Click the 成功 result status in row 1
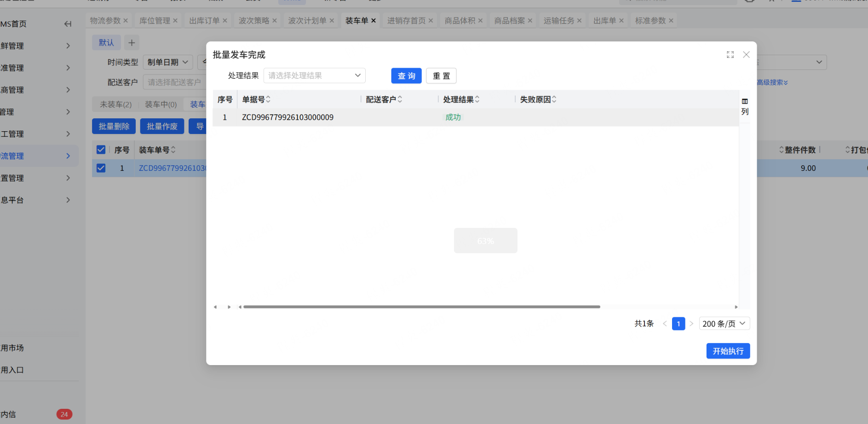The width and height of the screenshot is (868, 424). [x=453, y=117]
